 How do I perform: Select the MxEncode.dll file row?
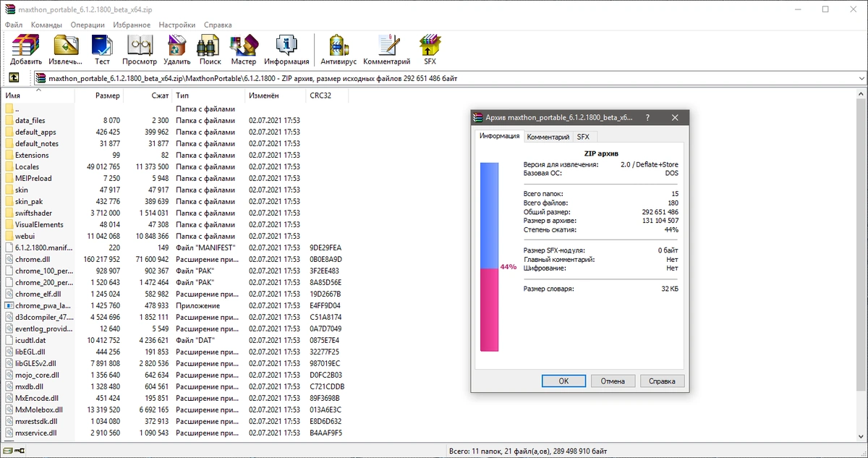point(175,399)
